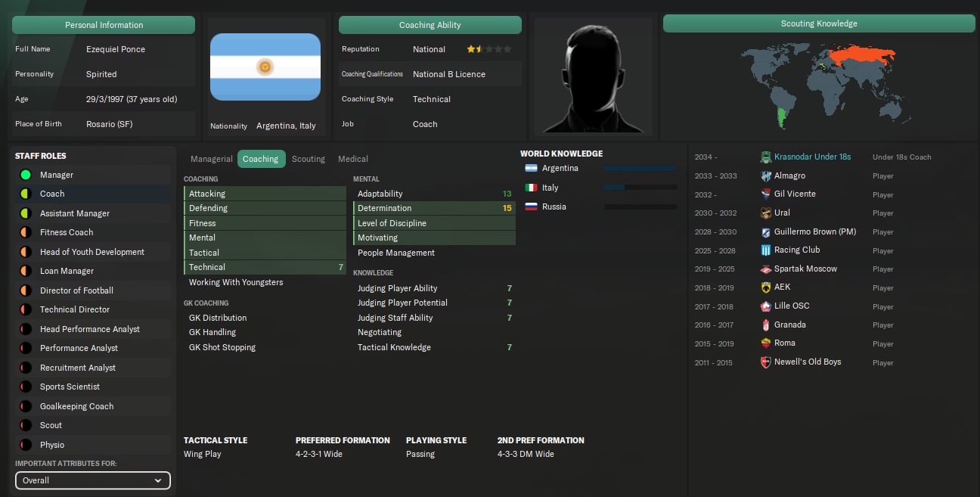Click the Italy knowledge progress bar
This screenshot has width=980, height=497.
(640, 188)
